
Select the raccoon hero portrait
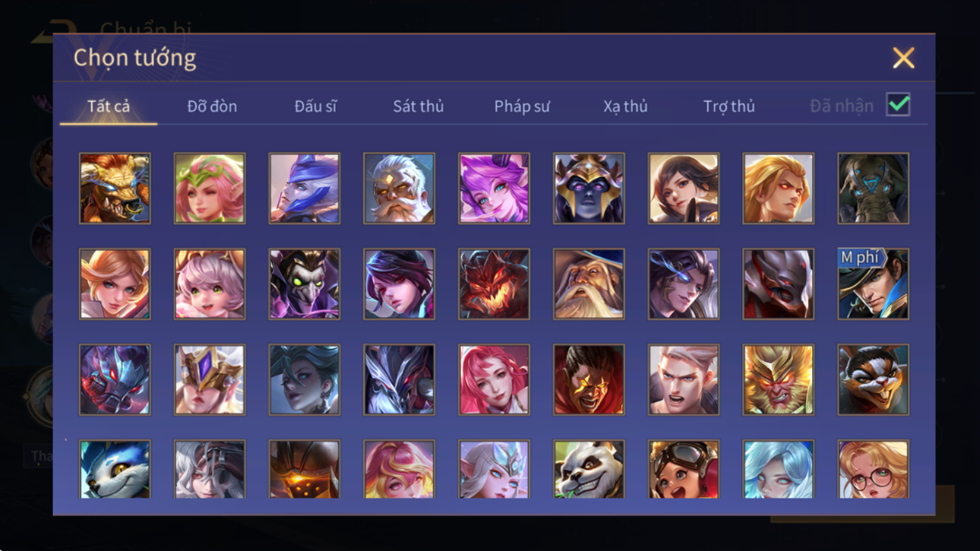point(873,380)
